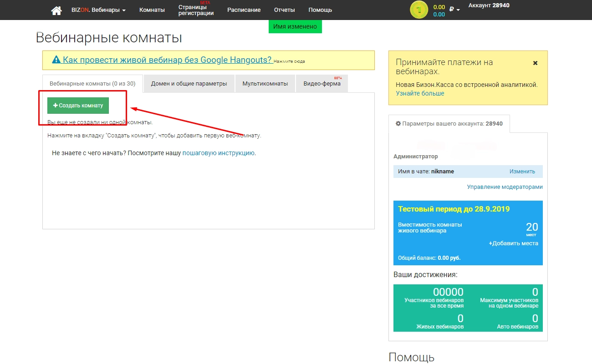Open Управление модераторами link
Viewport: 592px width, 364px height.
click(505, 187)
